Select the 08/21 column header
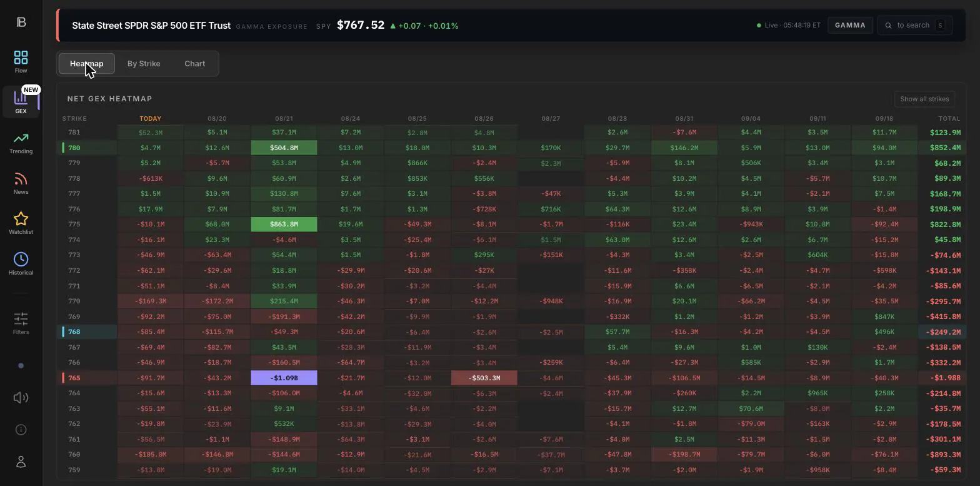The width and height of the screenshot is (980, 486). [x=284, y=118]
